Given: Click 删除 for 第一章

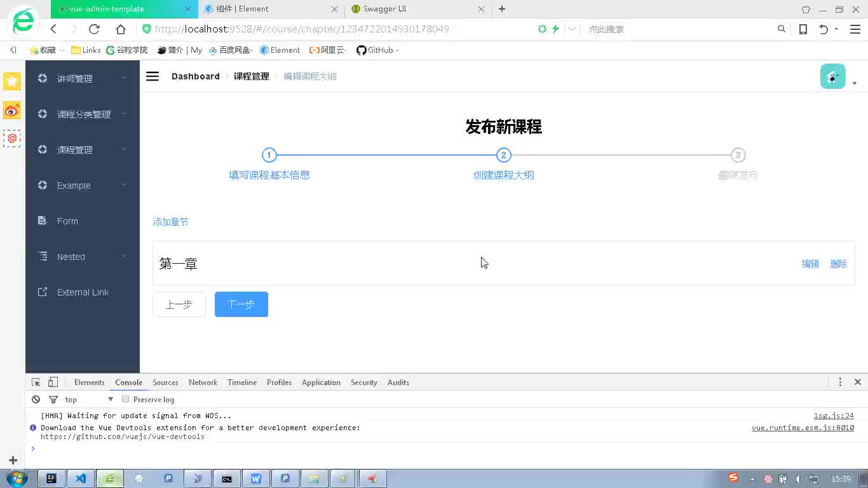Looking at the screenshot, I should 838,264.
